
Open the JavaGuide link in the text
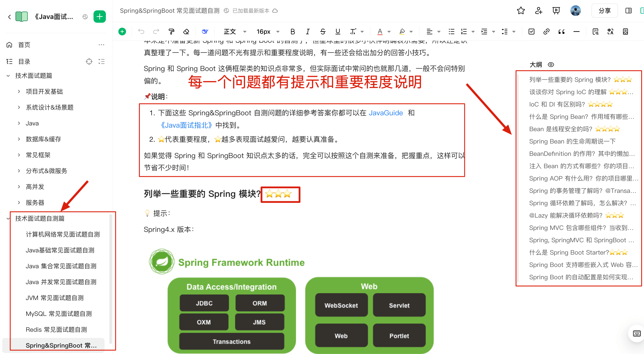tap(386, 113)
